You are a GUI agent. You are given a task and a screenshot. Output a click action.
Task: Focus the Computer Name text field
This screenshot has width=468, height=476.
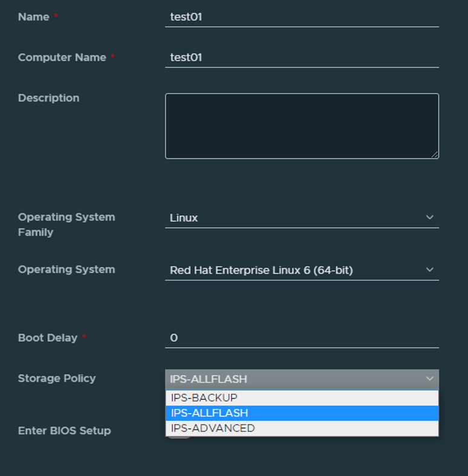click(302, 57)
